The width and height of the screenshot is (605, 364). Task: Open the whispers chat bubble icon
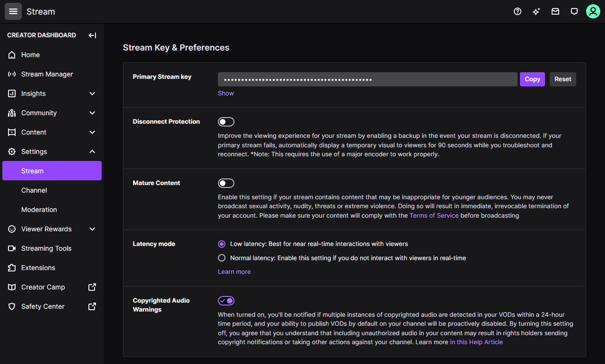click(x=574, y=11)
